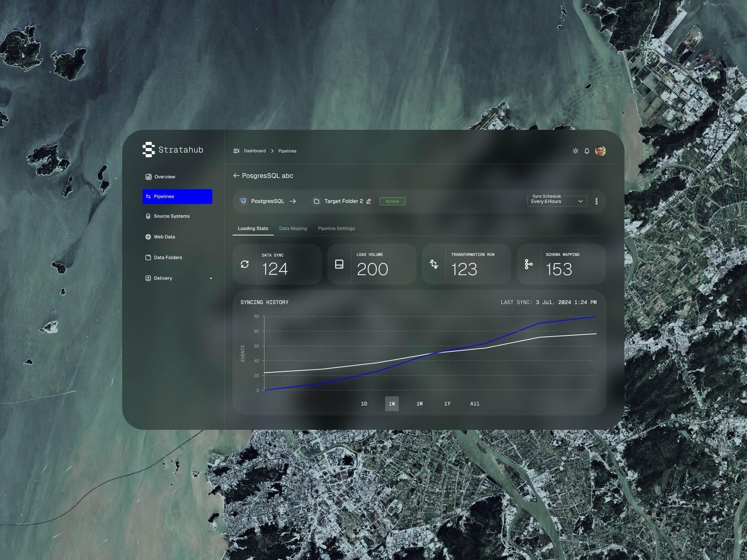Switch to the Data Maping tab
Screen dimensions: 747x560
pyautogui.click(x=293, y=229)
